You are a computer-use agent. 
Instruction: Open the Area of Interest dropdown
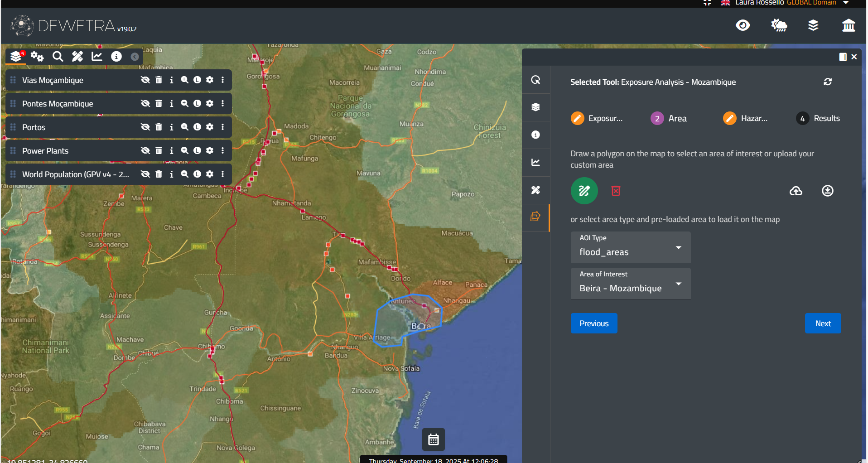click(x=630, y=284)
